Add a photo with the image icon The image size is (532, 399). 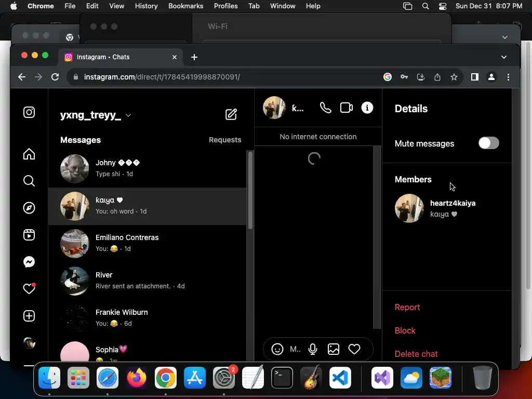coord(334,349)
